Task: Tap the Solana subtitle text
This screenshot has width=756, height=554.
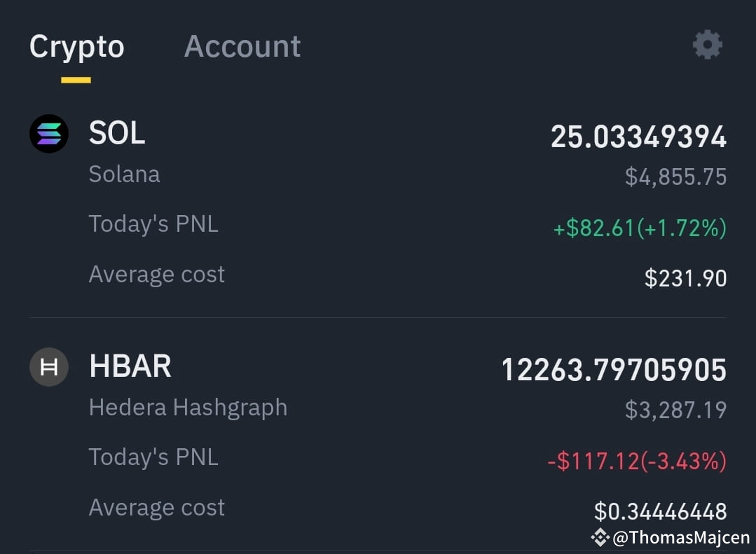Action: point(125,174)
